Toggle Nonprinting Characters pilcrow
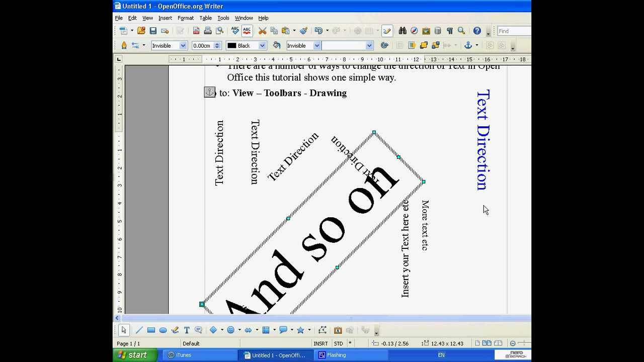Viewport: 644px width, 362px height. point(449,31)
